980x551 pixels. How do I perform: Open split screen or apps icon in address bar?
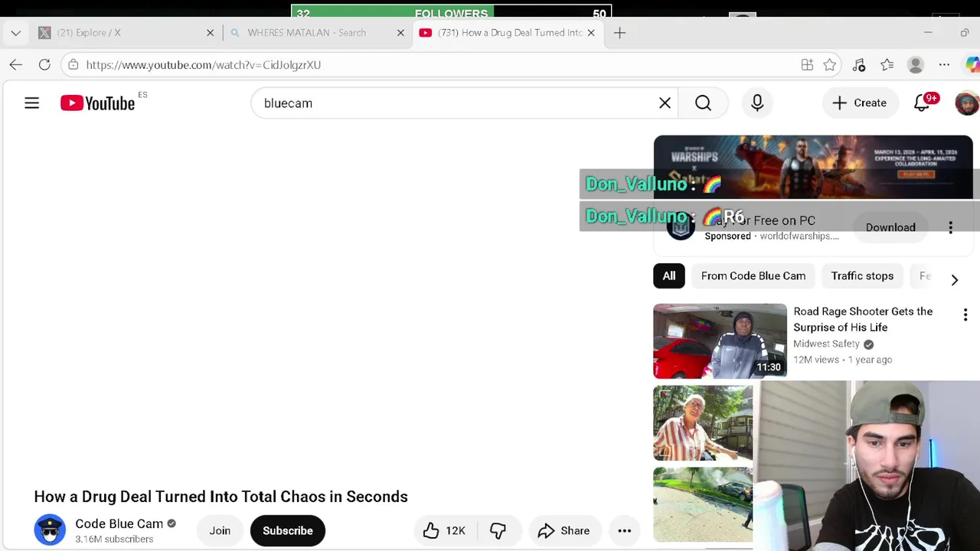807,65
